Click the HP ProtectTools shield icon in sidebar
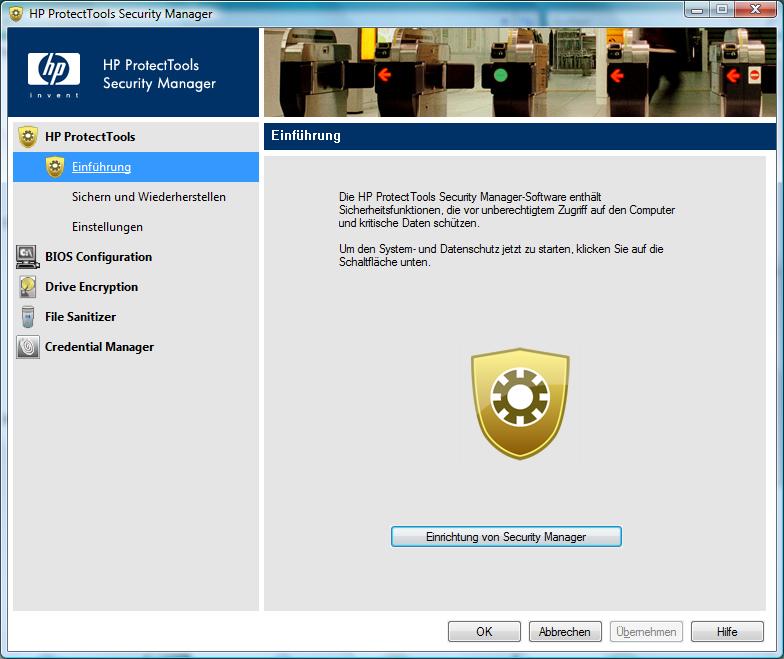784x659 pixels. point(28,136)
